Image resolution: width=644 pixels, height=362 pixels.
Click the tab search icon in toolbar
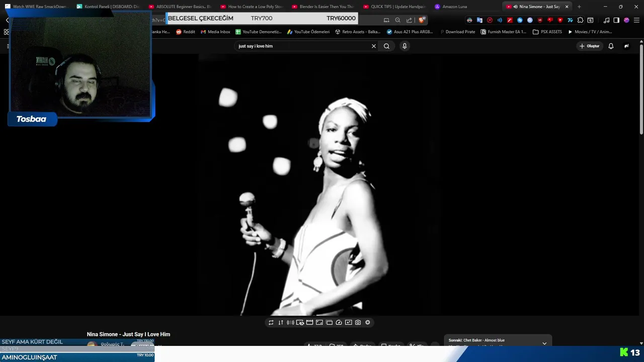tap(590, 20)
